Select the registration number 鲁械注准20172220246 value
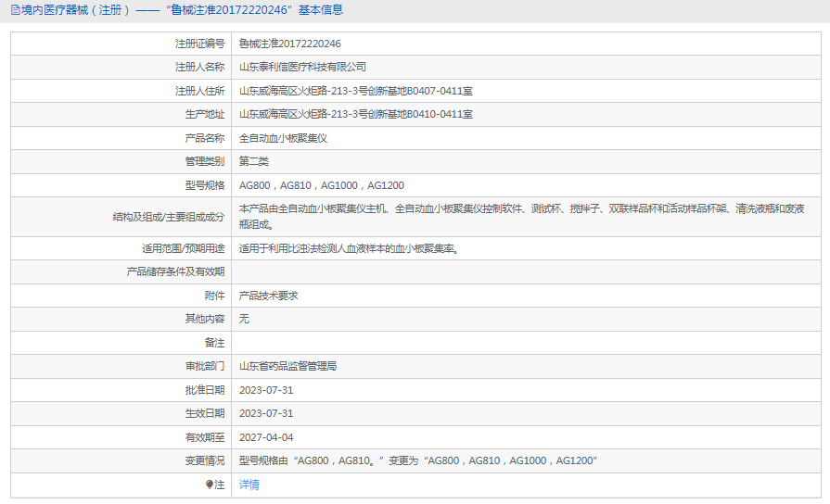Screen dimensions: 830x504 pos(289,44)
